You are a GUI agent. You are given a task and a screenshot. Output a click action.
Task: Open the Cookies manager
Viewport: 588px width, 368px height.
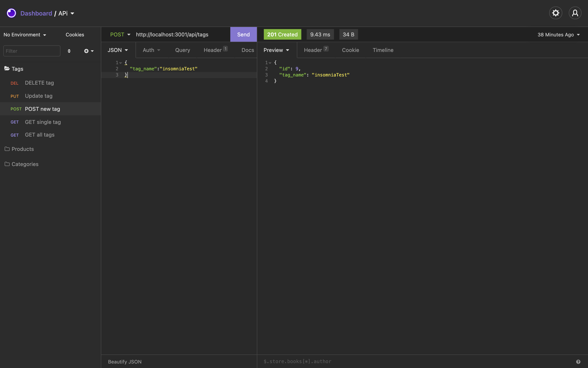(75, 35)
